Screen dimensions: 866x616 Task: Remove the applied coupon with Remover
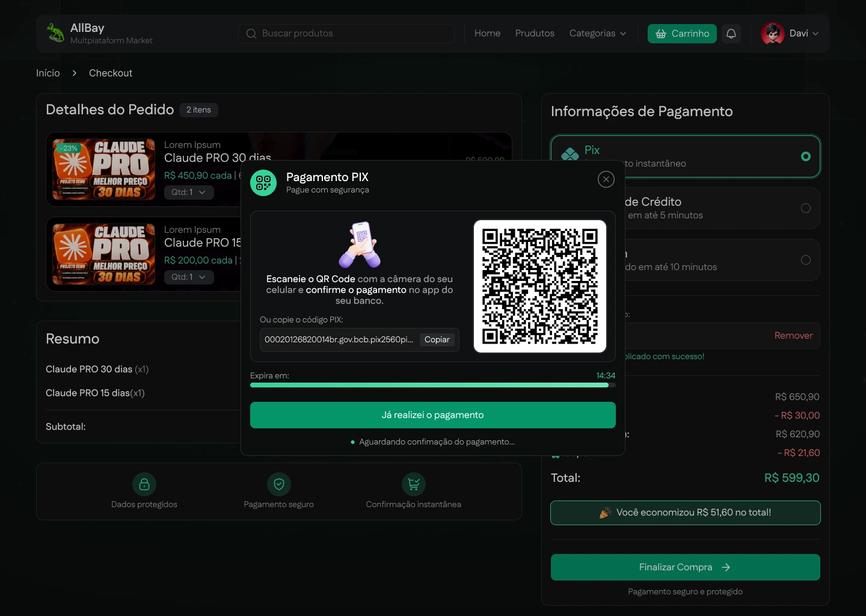(x=793, y=336)
